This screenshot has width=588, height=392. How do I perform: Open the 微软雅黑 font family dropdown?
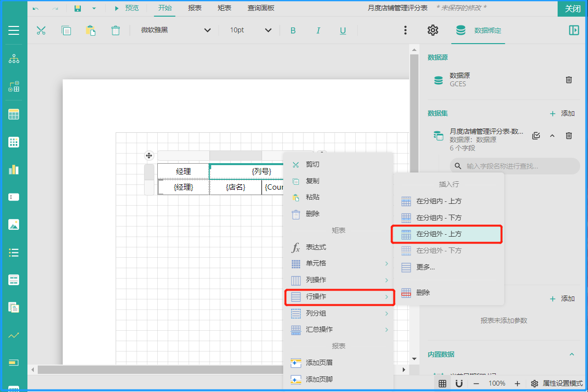click(x=176, y=30)
